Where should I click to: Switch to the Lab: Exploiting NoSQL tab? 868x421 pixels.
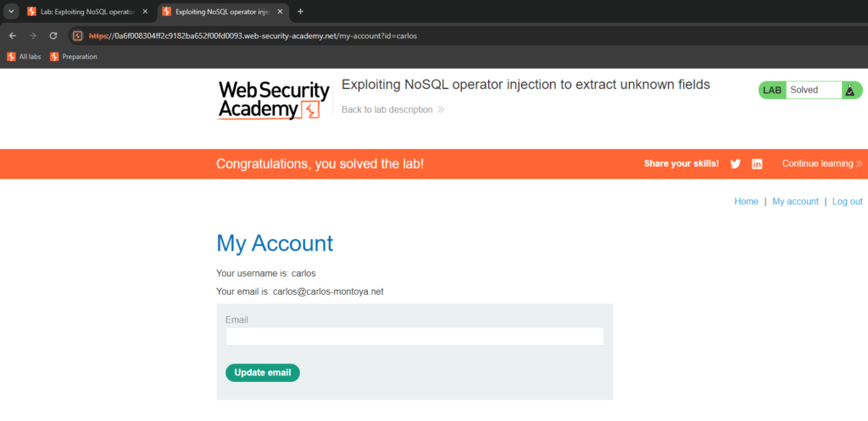pos(88,11)
